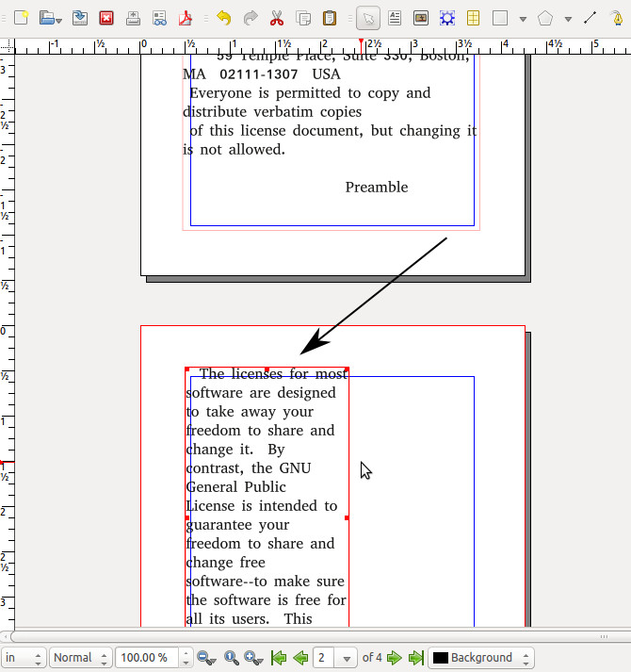The image size is (631, 672).
Task: Open the Preflight Verifier
Action: point(160,18)
